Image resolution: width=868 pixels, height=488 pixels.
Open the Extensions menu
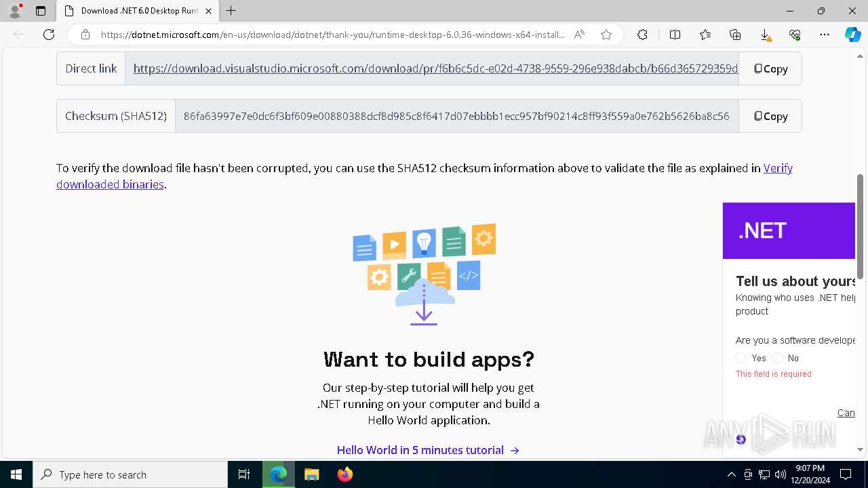coord(642,35)
